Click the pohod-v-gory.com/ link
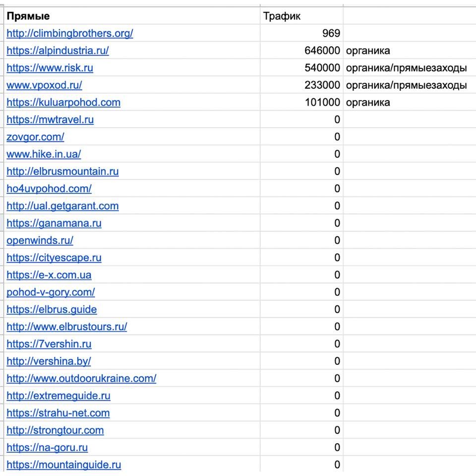476x476 pixels. pyautogui.click(x=51, y=292)
